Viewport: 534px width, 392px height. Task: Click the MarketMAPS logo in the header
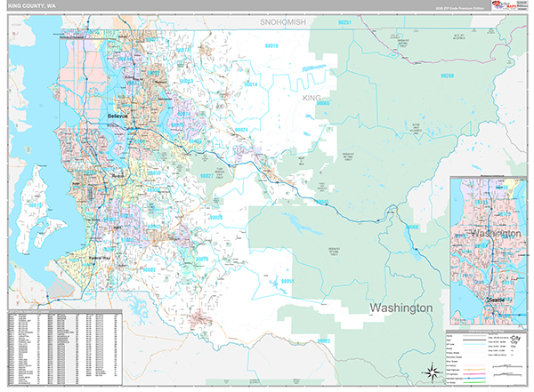(504, 5)
